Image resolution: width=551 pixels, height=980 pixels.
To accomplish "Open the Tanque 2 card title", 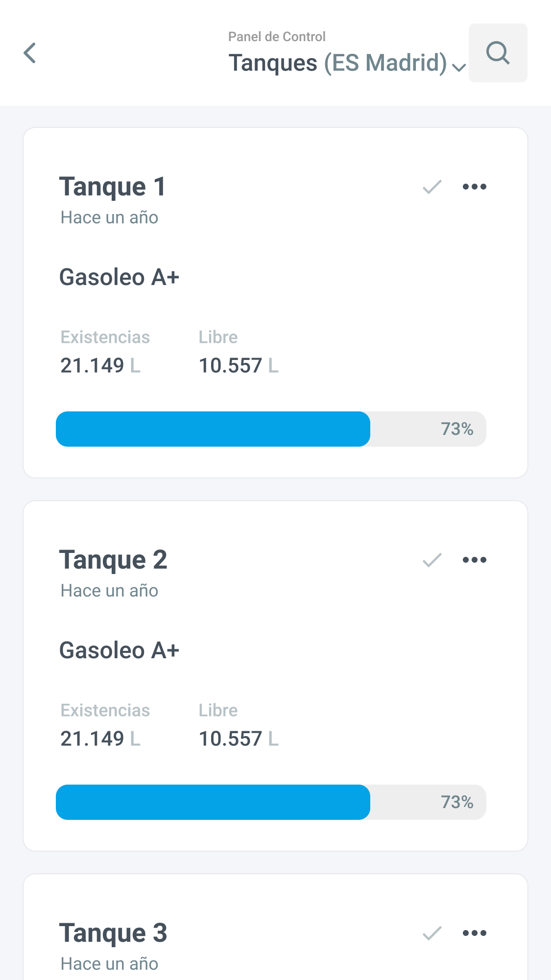I will pyautogui.click(x=113, y=560).
